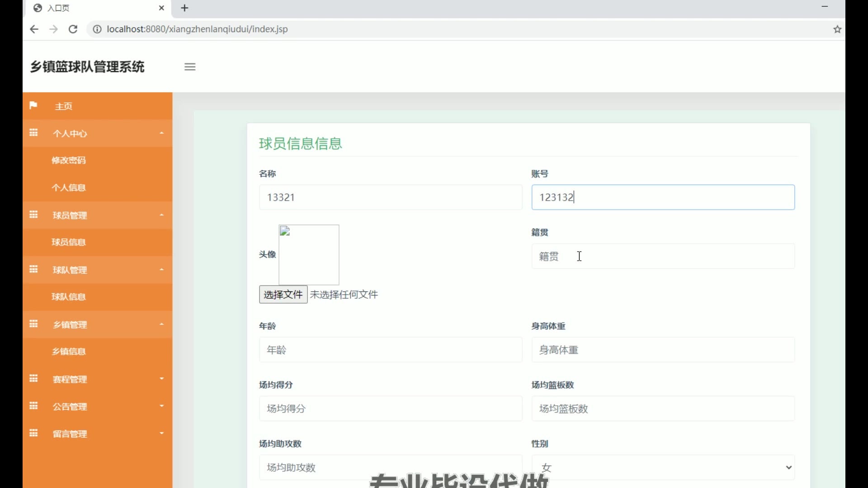Open 球队信息 in the sidebar
The height and width of the screenshot is (488, 868).
tap(69, 297)
